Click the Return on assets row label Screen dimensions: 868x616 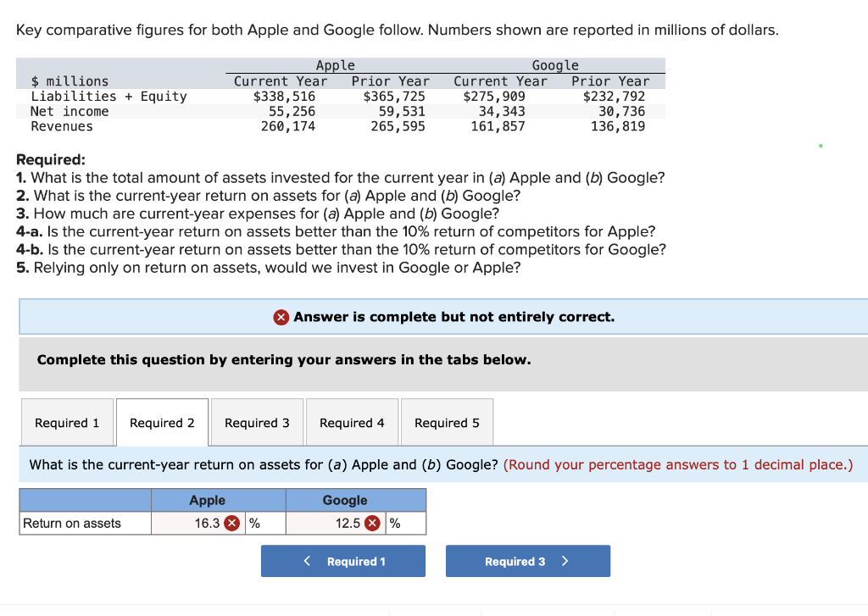(x=72, y=523)
